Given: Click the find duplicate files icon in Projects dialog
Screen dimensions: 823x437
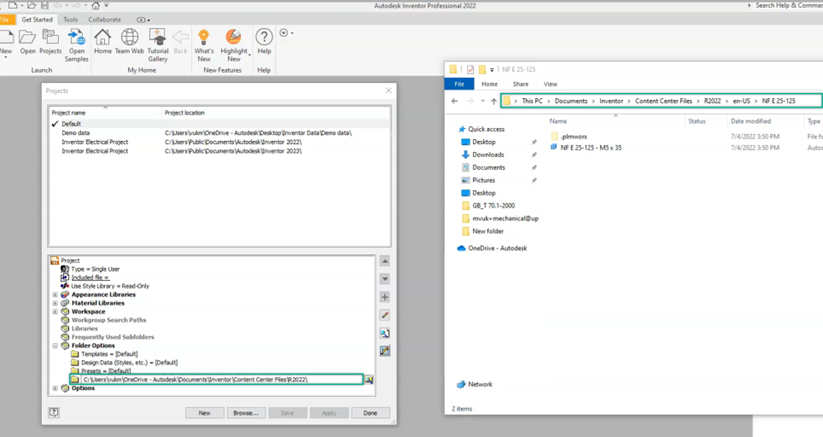Looking at the screenshot, I should tap(385, 333).
